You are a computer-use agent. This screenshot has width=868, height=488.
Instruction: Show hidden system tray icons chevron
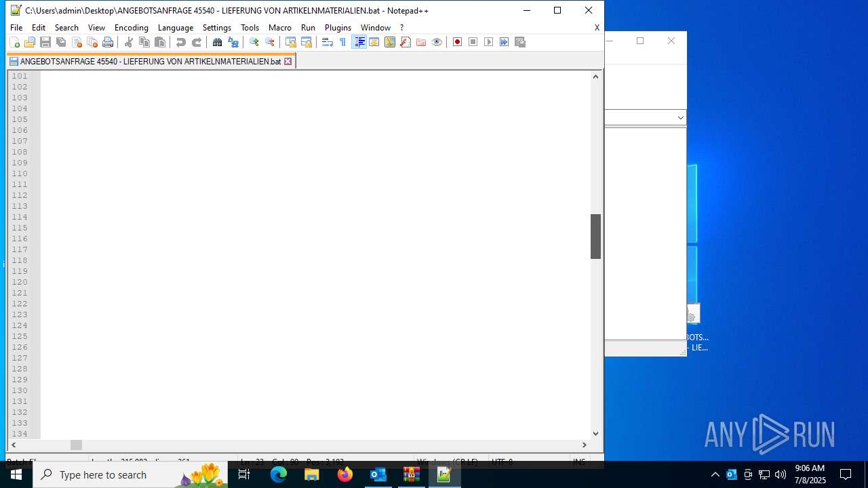(x=715, y=474)
